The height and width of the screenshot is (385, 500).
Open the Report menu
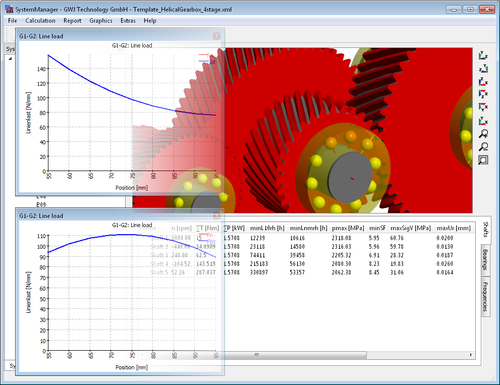click(72, 21)
